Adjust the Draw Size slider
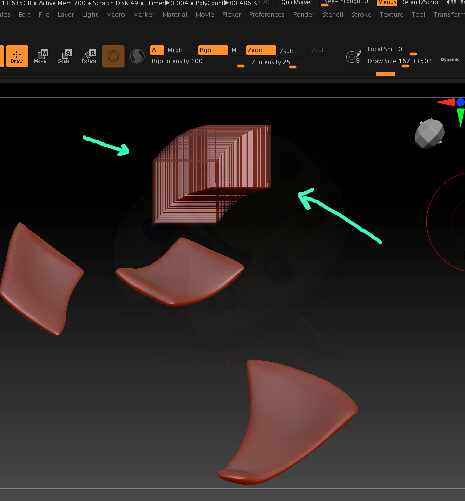The height and width of the screenshot is (501, 465). (400, 61)
